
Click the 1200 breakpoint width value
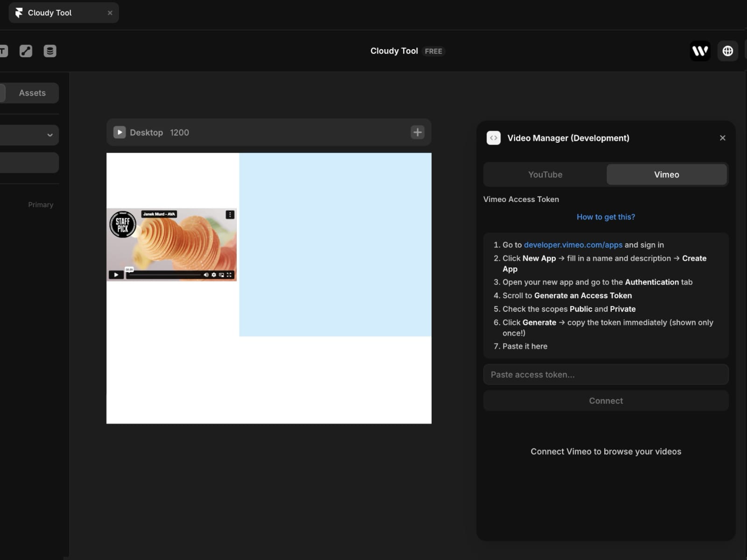click(x=179, y=133)
